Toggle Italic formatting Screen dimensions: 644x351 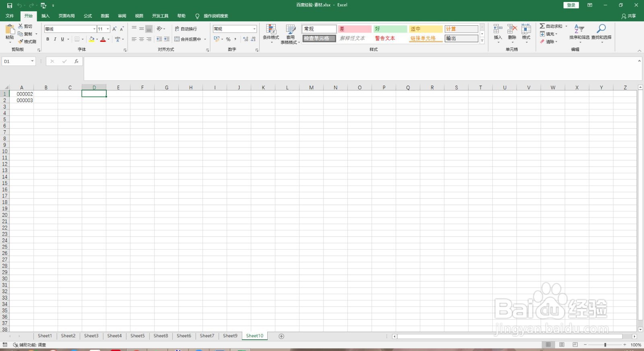(x=55, y=39)
